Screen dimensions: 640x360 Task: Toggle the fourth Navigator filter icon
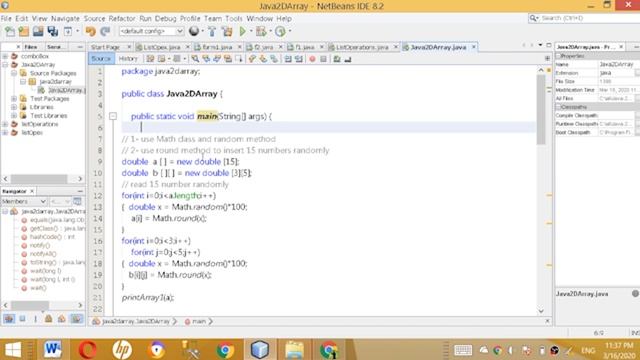pos(48,319)
